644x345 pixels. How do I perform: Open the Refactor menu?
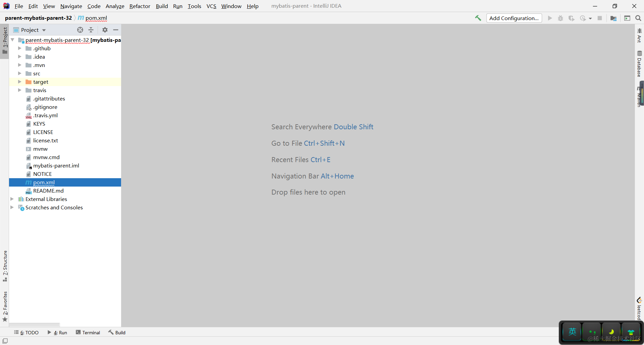click(x=140, y=6)
